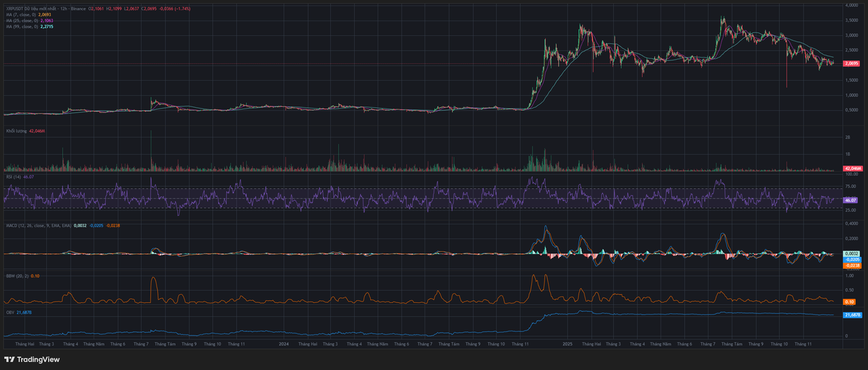868x370 pixels.
Task: Click the MA 7 value 2,0693
Action: [x=43, y=14]
